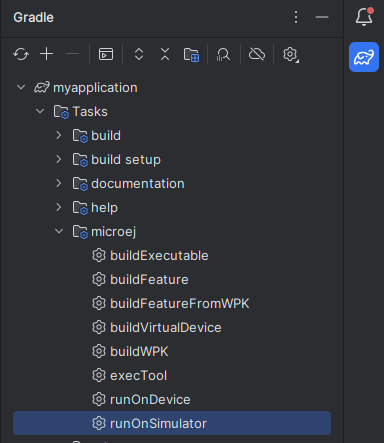384x443 pixels.
Task: Select the documentation folder label
Action: 138,184
